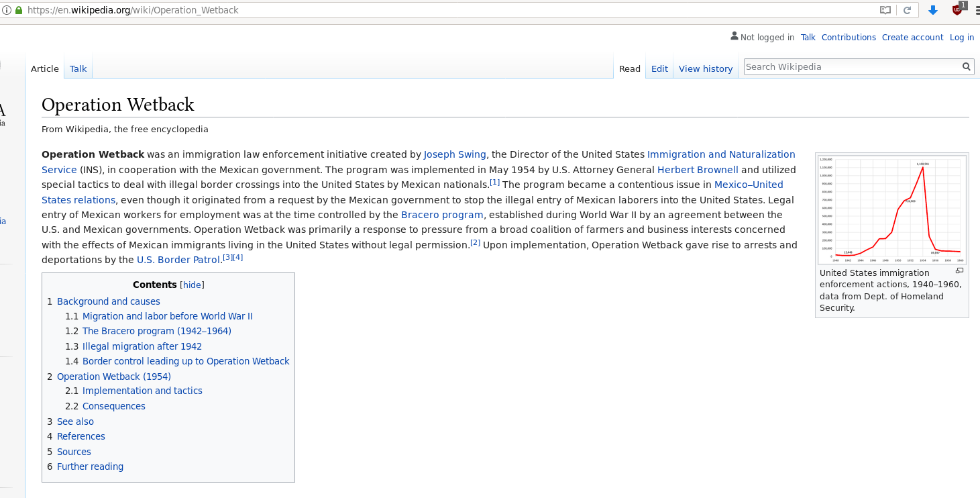This screenshot has height=498, width=980.
Task: Open the browser hamburger menu
Action: pyautogui.click(x=977, y=10)
